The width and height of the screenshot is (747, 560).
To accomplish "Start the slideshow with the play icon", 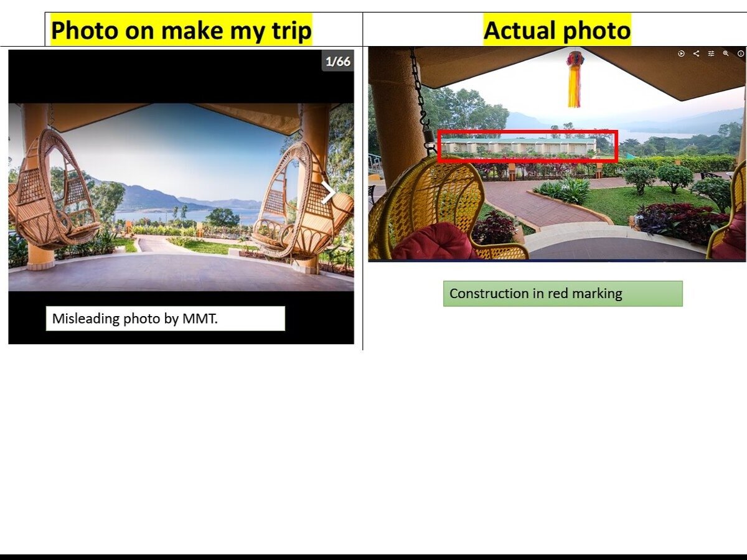I will pyautogui.click(x=681, y=54).
